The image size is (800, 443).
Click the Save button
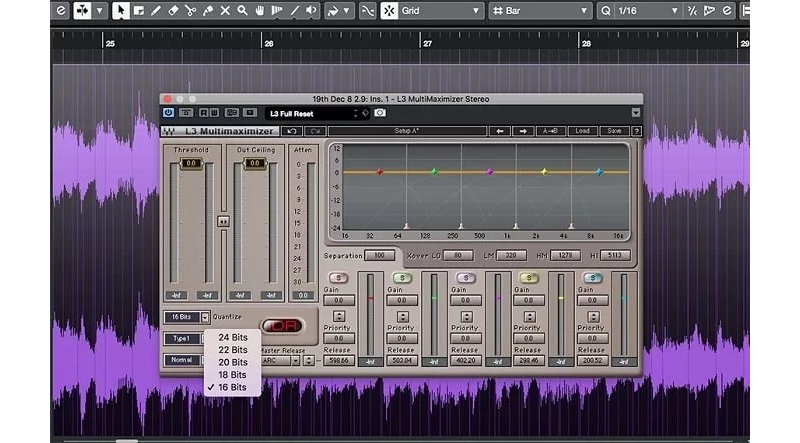614,131
